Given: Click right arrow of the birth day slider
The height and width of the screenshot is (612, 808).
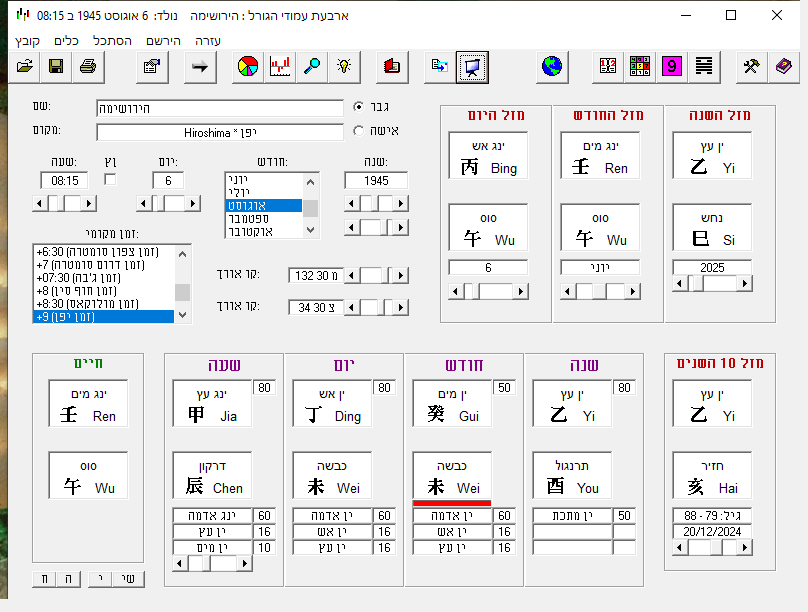Looking at the screenshot, I should [x=193, y=203].
